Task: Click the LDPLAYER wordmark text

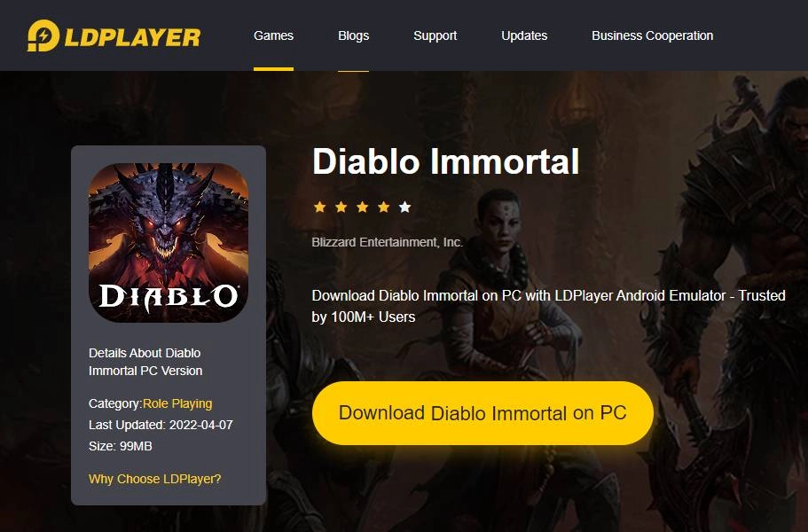Action: coord(132,37)
